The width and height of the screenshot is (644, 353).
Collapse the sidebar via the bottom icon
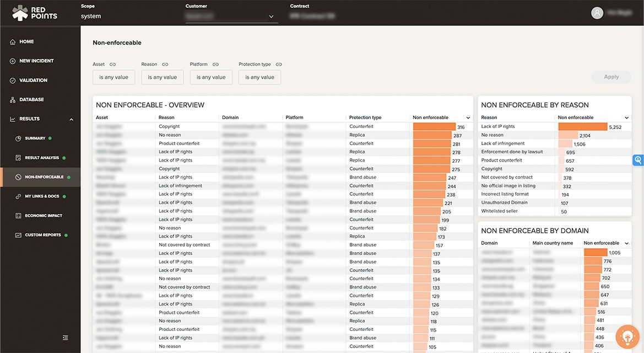pos(65,337)
